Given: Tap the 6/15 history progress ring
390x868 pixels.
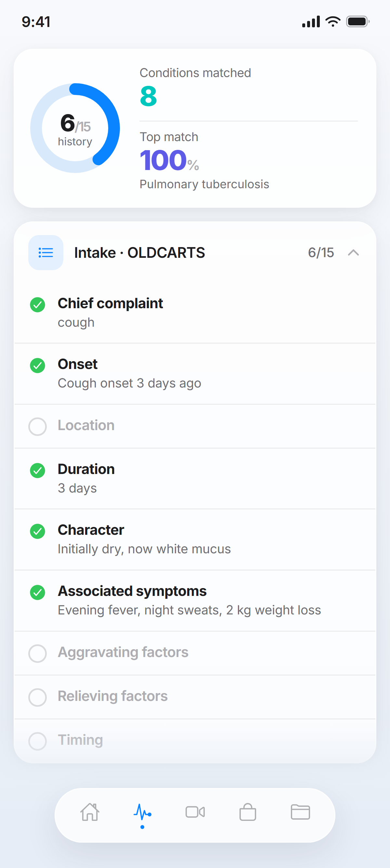Looking at the screenshot, I should click(x=75, y=128).
